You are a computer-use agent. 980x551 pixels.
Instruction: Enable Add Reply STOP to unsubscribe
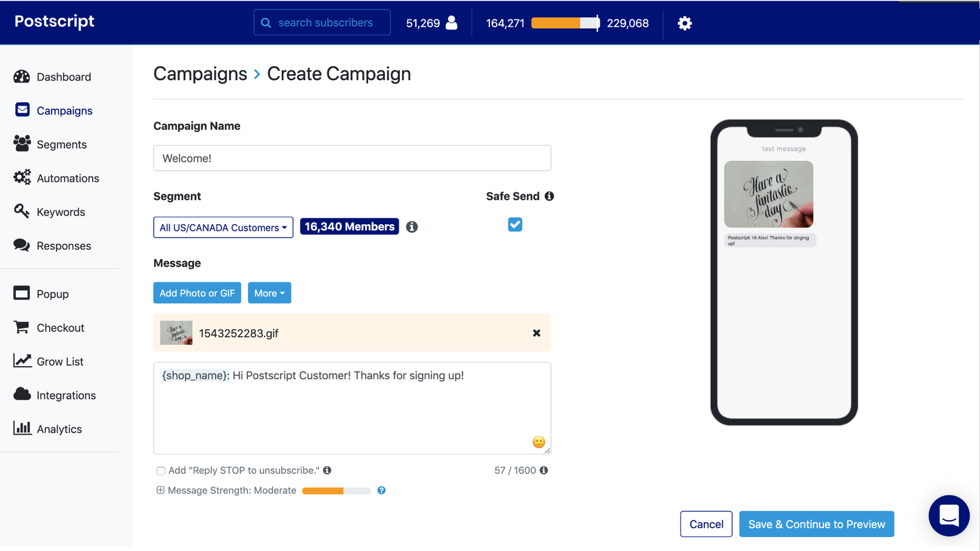click(160, 471)
